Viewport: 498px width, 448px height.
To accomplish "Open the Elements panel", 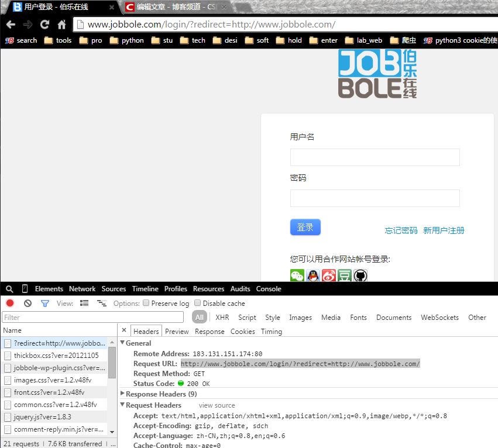I will tap(49, 289).
